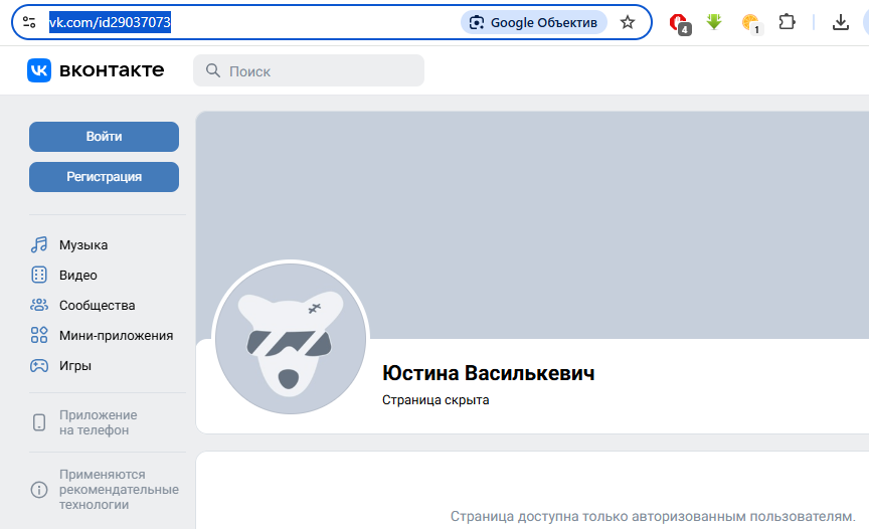
Task: Click Приложение на телефон link
Action: pyautogui.click(x=97, y=422)
